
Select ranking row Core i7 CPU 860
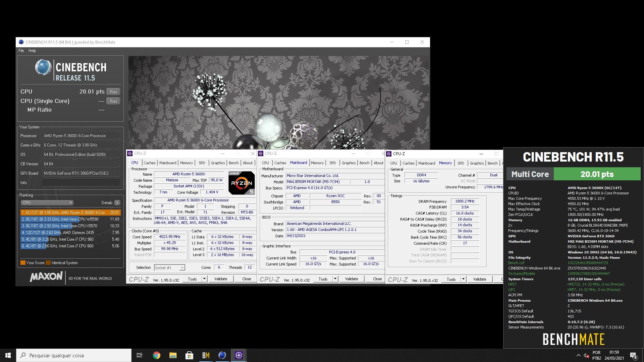(x=70, y=246)
